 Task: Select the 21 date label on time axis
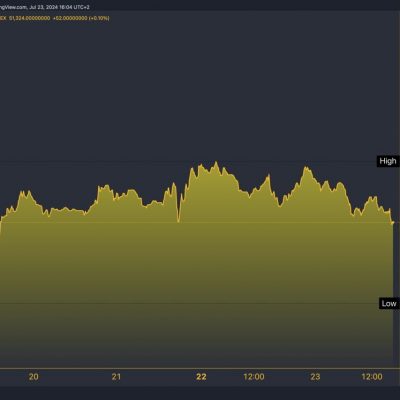(x=116, y=377)
